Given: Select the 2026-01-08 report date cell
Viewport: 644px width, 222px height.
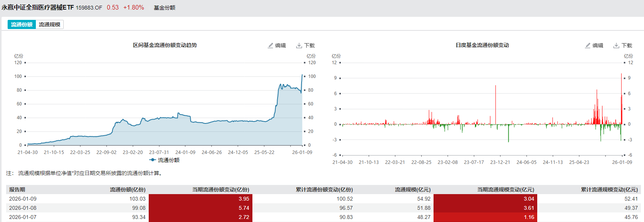Looking at the screenshot, I should (23, 208).
